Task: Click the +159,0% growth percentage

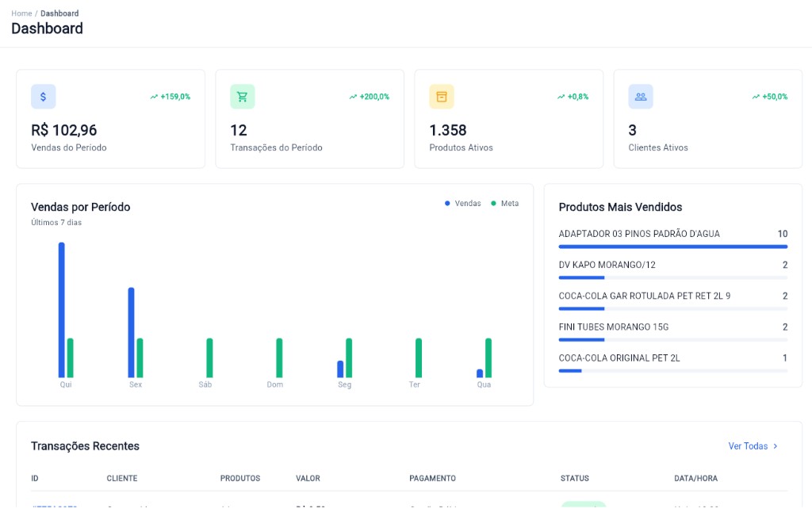Action: click(175, 97)
